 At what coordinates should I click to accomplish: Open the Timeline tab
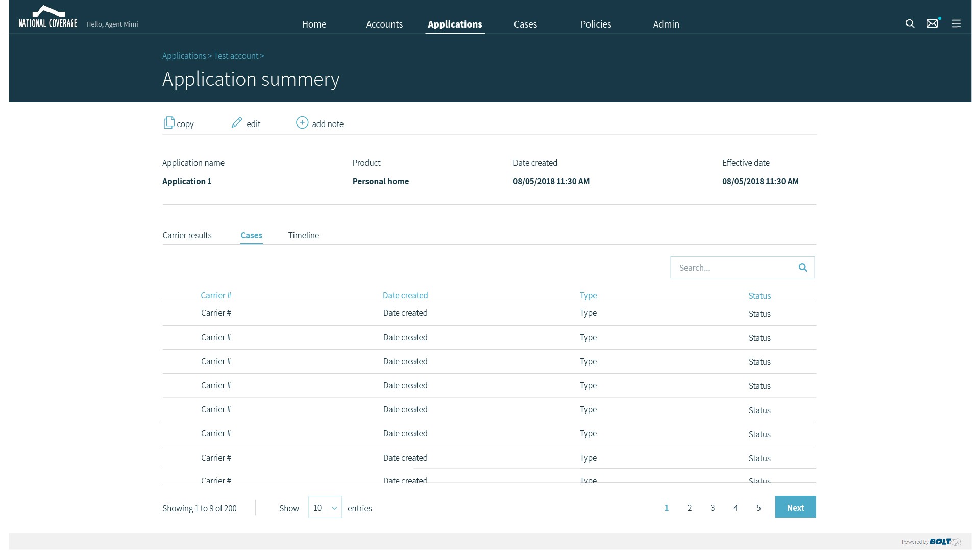click(303, 235)
